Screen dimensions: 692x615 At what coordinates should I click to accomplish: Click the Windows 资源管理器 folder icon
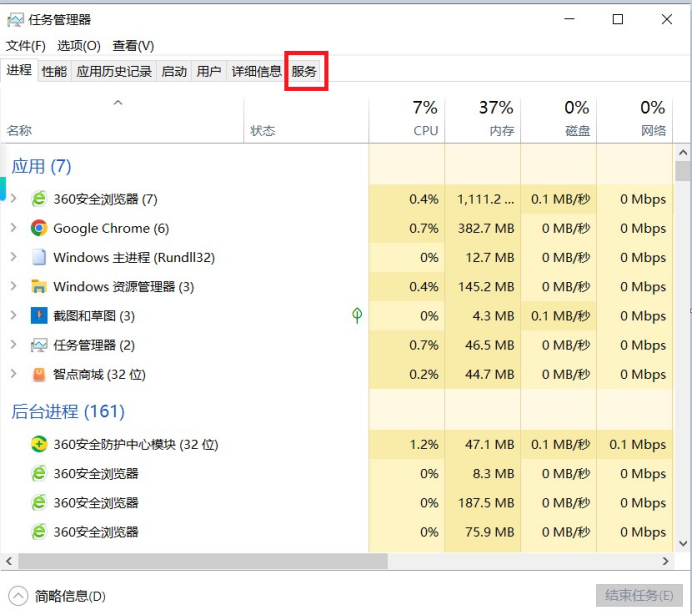[x=39, y=286]
